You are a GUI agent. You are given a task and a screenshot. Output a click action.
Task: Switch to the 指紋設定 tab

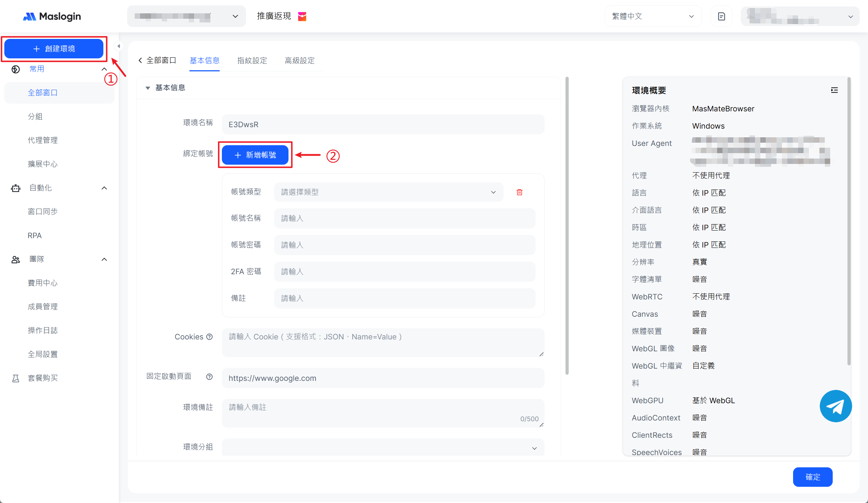click(x=252, y=61)
